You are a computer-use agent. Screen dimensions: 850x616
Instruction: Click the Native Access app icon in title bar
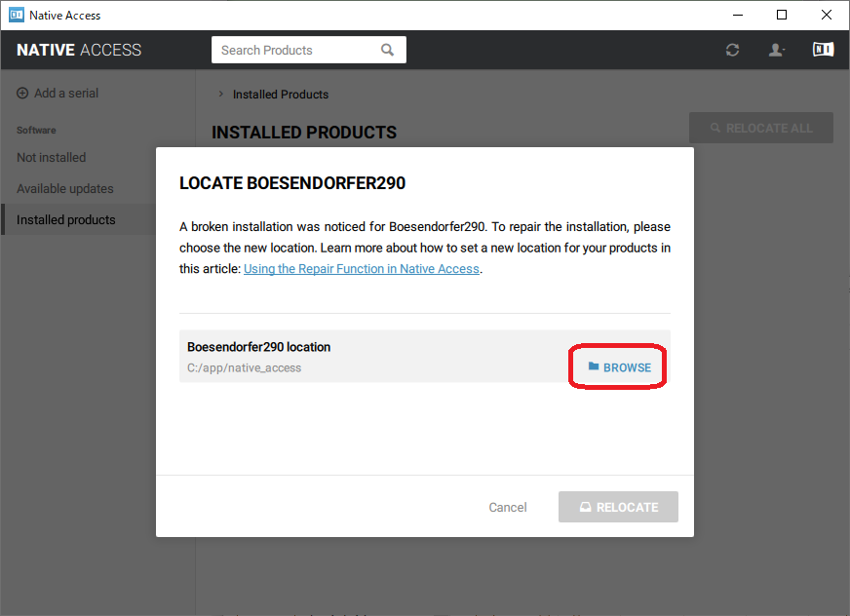point(17,15)
